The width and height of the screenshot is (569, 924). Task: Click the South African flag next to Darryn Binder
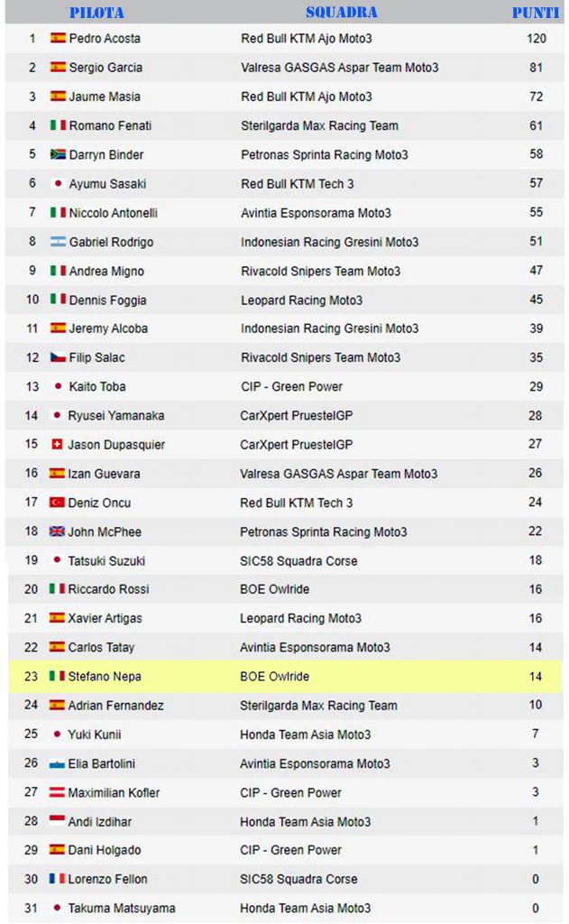click(58, 154)
